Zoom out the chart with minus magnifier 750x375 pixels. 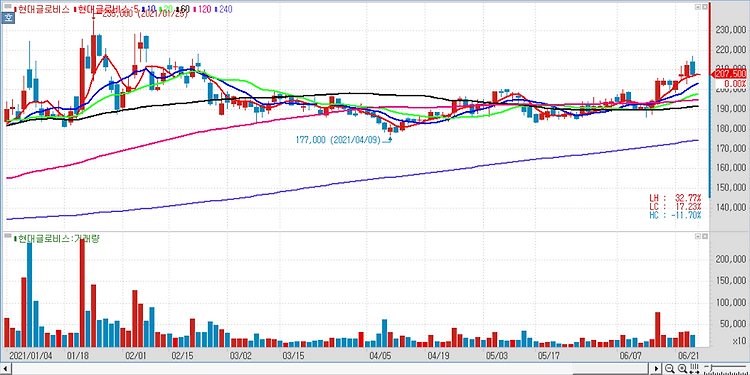click(x=669, y=368)
